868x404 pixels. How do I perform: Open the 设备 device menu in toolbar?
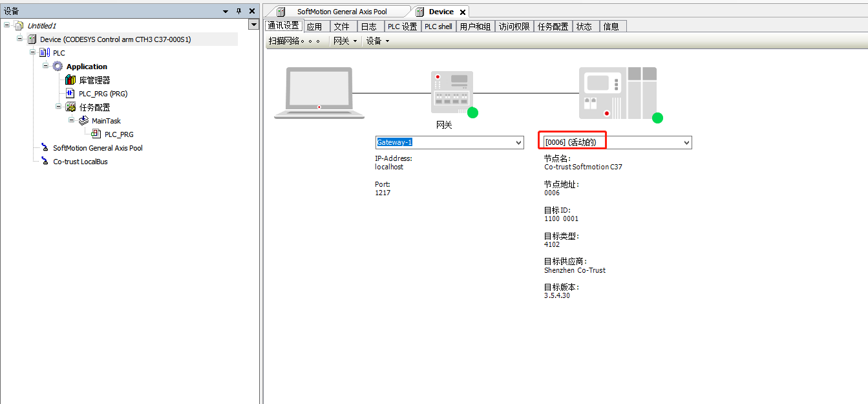(x=377, y=41)
